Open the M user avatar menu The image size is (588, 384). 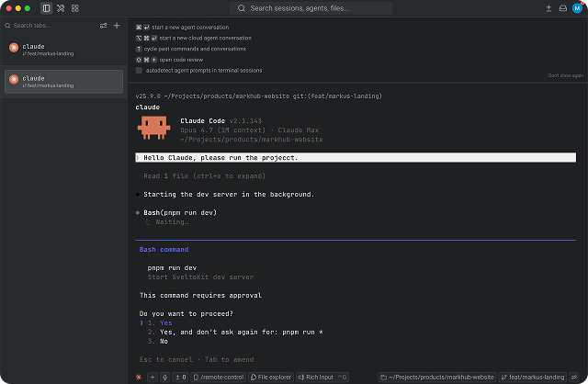pos(577,8)
